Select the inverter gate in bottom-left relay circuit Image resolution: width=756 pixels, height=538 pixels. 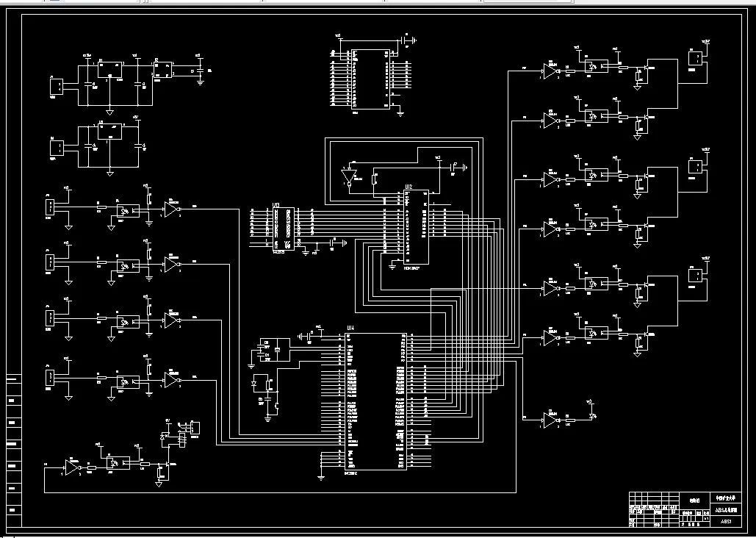tap(72, 467)
